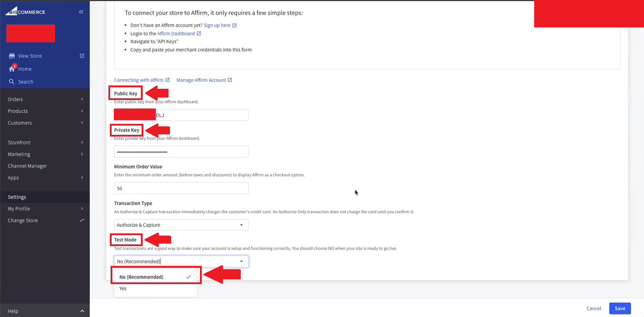The height and width of the screenshot is (317, 644).
Task: Click external icon next to Affirm Dashboard
Action: pyautogui.click(x=199, y=33)
